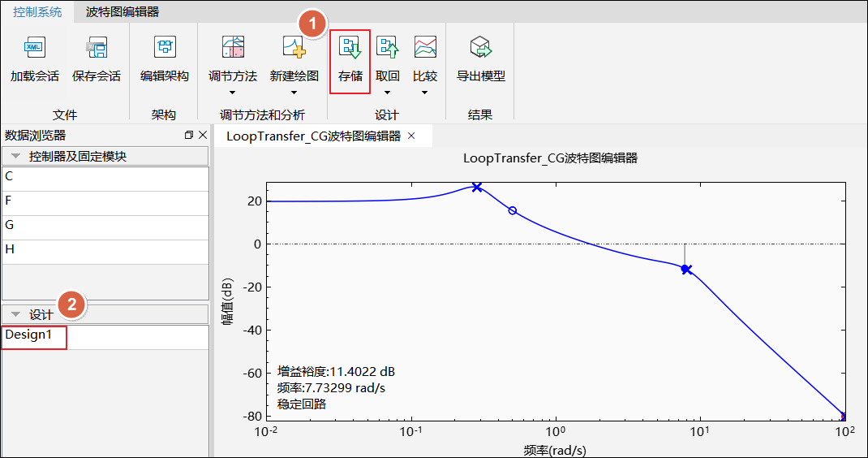
Task: Click the 比较 compare designs icon
Action: pos(425,49)
